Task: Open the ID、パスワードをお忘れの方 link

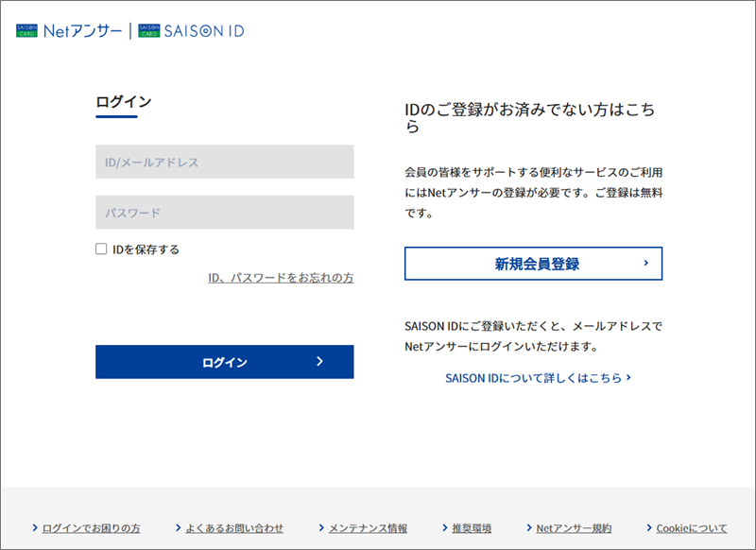Action: click(281, 278)
